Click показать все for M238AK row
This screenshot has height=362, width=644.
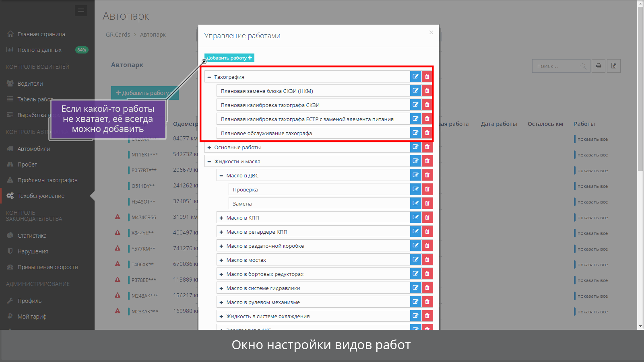click(592, 312)
